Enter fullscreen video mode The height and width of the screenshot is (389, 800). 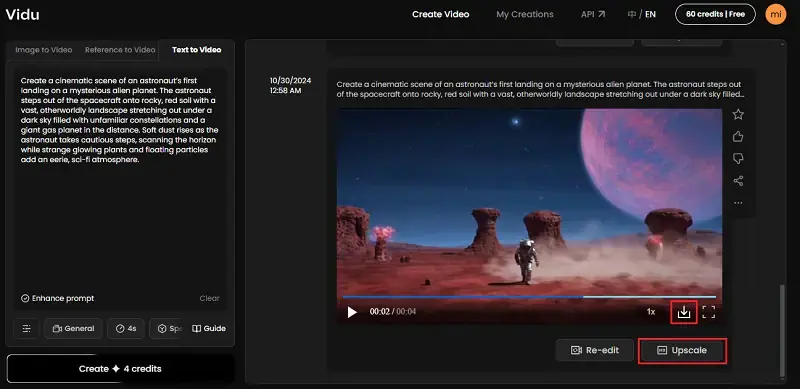click(709, 312)
